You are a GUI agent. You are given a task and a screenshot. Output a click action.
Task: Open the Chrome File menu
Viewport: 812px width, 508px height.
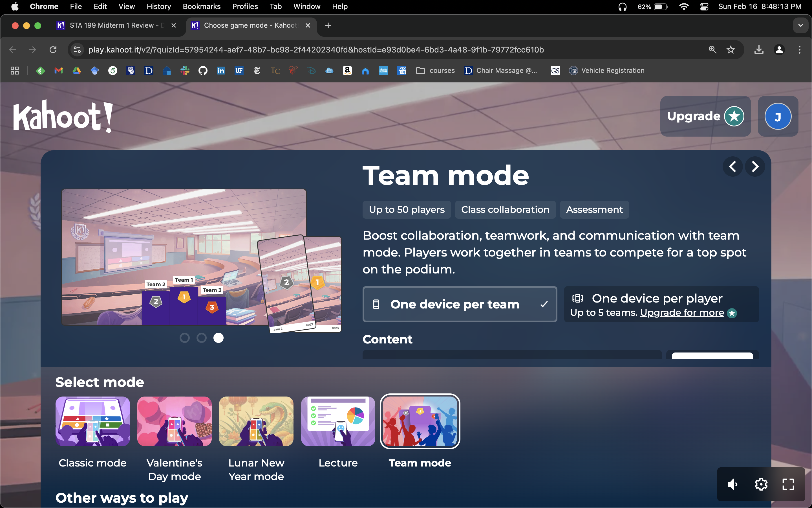click(76, 6)
